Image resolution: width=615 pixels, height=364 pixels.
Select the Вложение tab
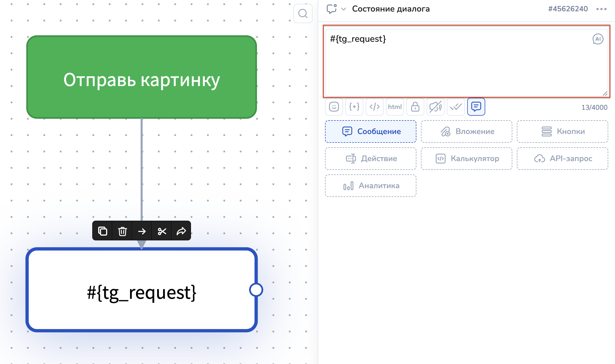coord(467,131)
